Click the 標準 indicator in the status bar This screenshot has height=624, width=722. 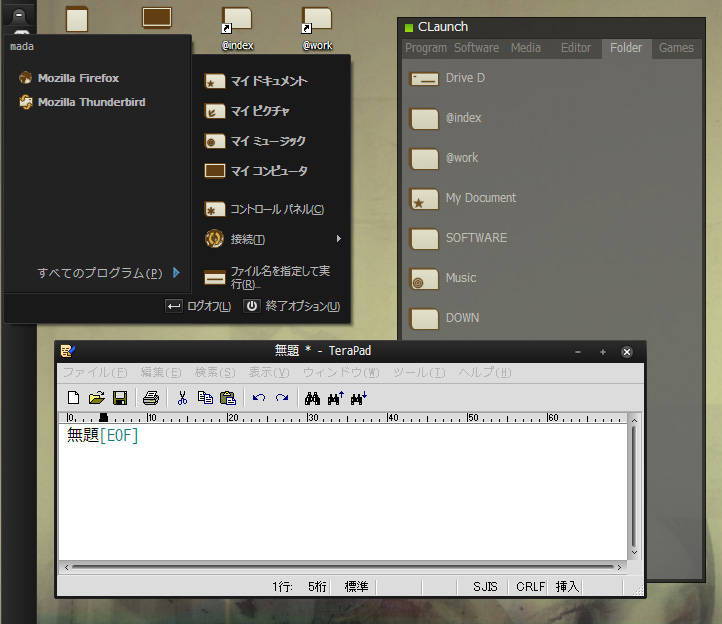[356, 586]
